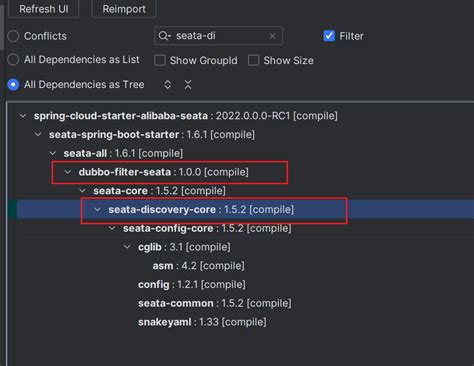474x366 pixels.
Task: Collapse the seata-discovery-core chevron
Action: pos(97,209)
